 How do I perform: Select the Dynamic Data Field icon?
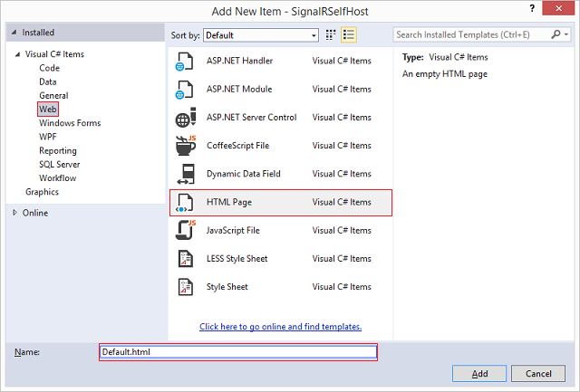(x=185, y=174)
